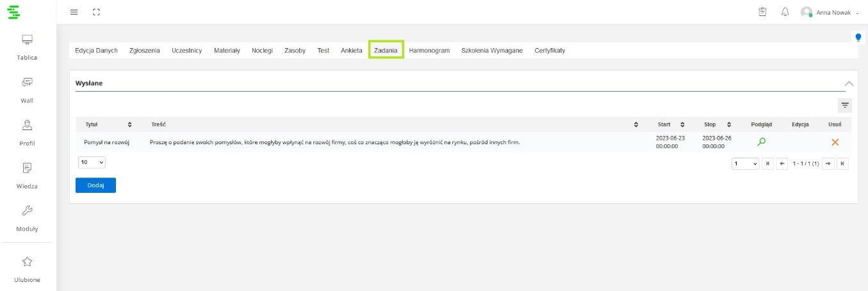The height and width of the screenshot is (291, 868).
Task: Switch to the Uczestnicy tab
Action: click(x=186, y=51)
